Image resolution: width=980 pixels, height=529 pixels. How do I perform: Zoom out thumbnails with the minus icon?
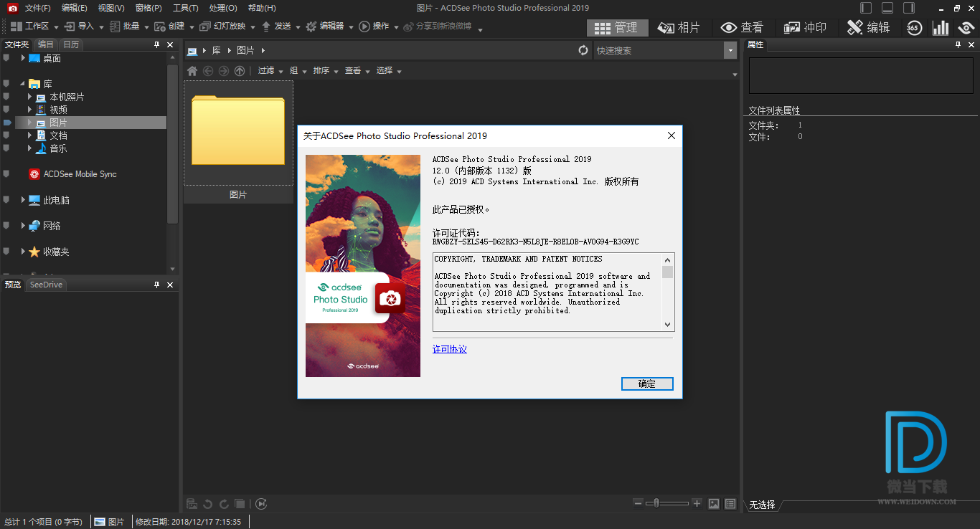coord(638,503)
